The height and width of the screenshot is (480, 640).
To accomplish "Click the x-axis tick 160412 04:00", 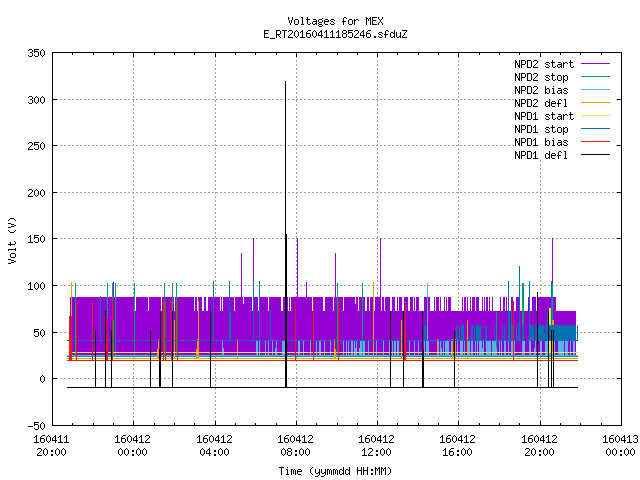I will tap(214, 446).
